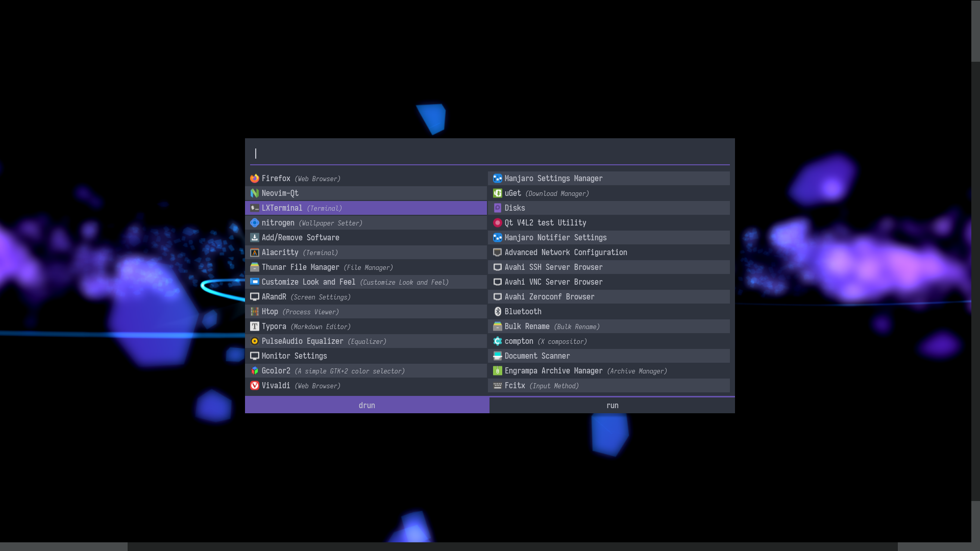Click the Neovim-Qt green icon
The image size is (980, 551).
(x=254, y=193)
